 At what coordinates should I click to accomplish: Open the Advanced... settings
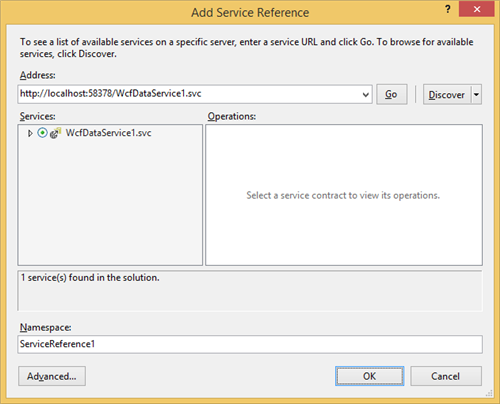tap(52, 376)
